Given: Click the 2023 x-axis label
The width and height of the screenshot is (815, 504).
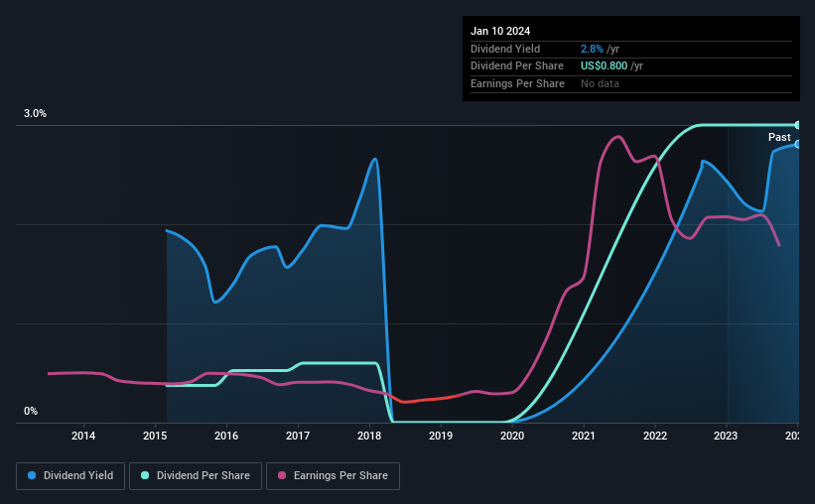Looking at the screenshot, I should tap(726, 436).
